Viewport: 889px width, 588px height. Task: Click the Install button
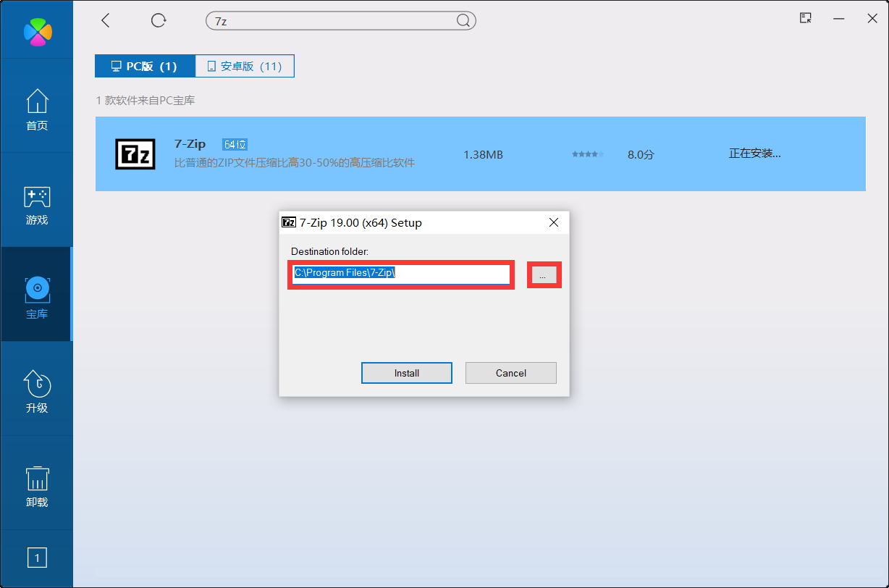pos(407,373)
